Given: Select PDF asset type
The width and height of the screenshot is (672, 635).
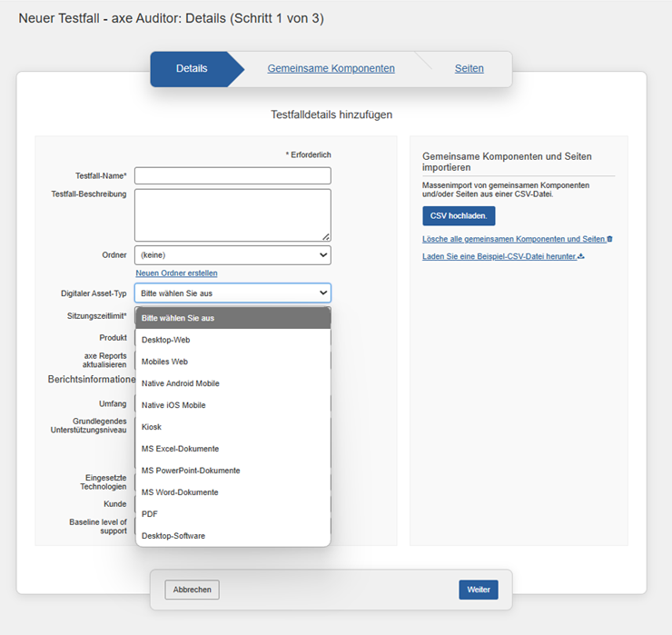Looking at the screenshot, I should (x=150, y=514).
